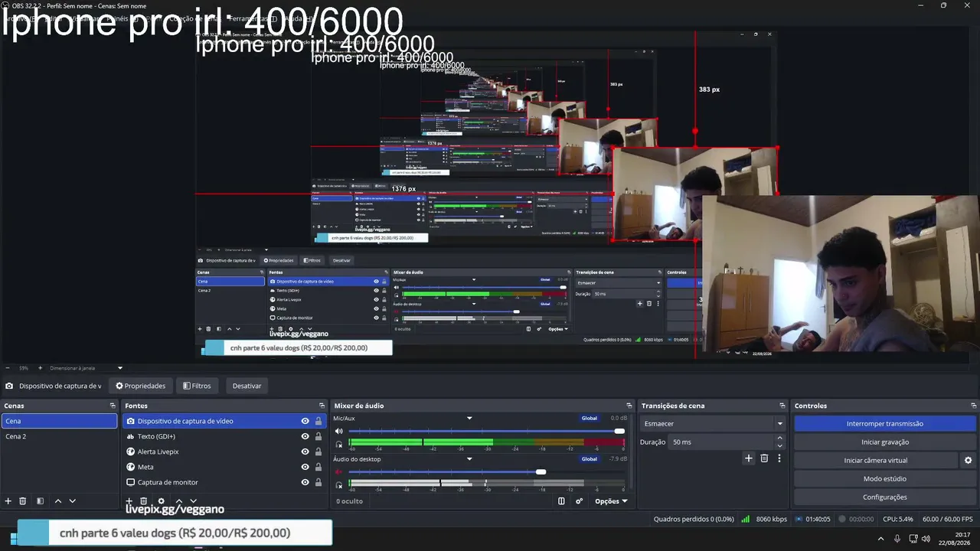
Task: Unmute Áudio do desktop red speaker icon
Action: pyautogui.click(x=339, y=471)
